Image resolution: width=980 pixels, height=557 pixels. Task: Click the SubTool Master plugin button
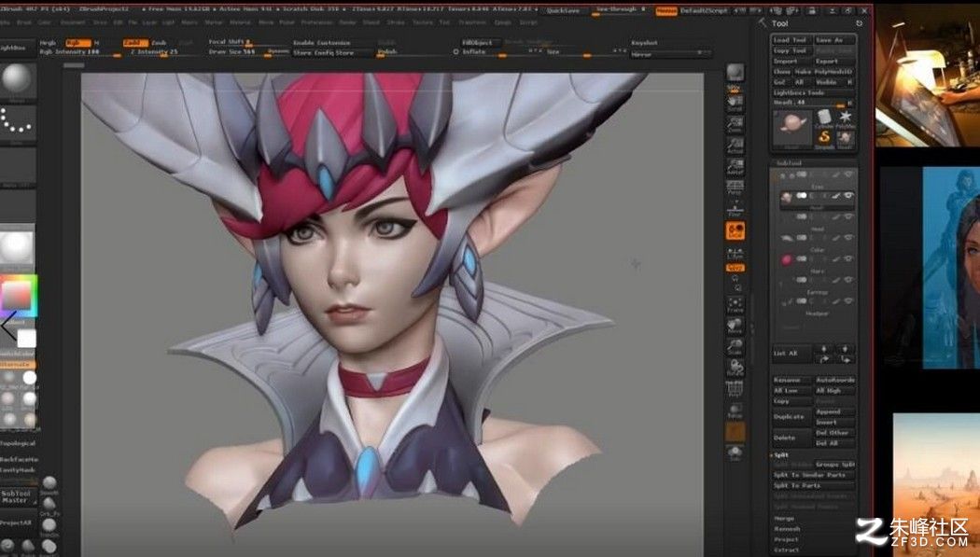tap(16, 496)
